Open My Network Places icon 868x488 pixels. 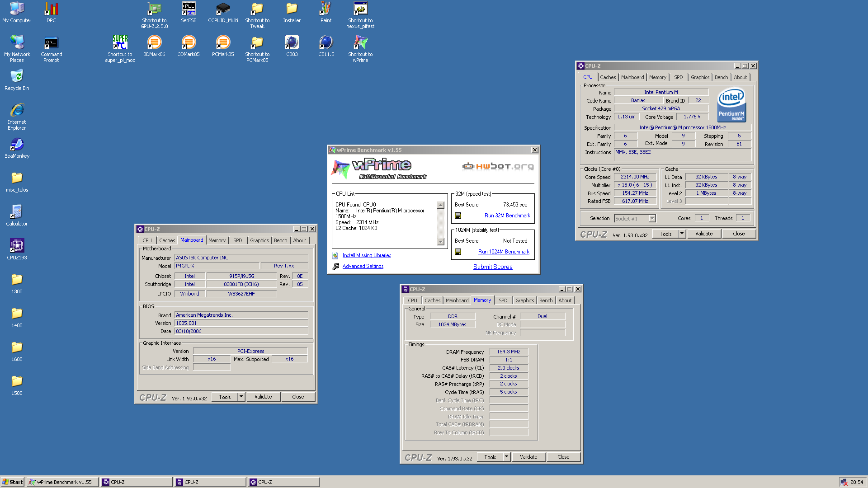(17, 49)
